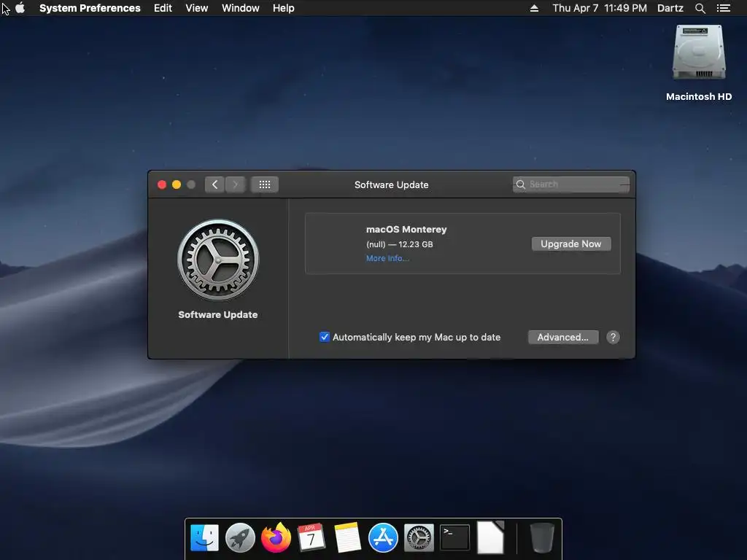Minimize window with the yellow button

tap(177, 184)
